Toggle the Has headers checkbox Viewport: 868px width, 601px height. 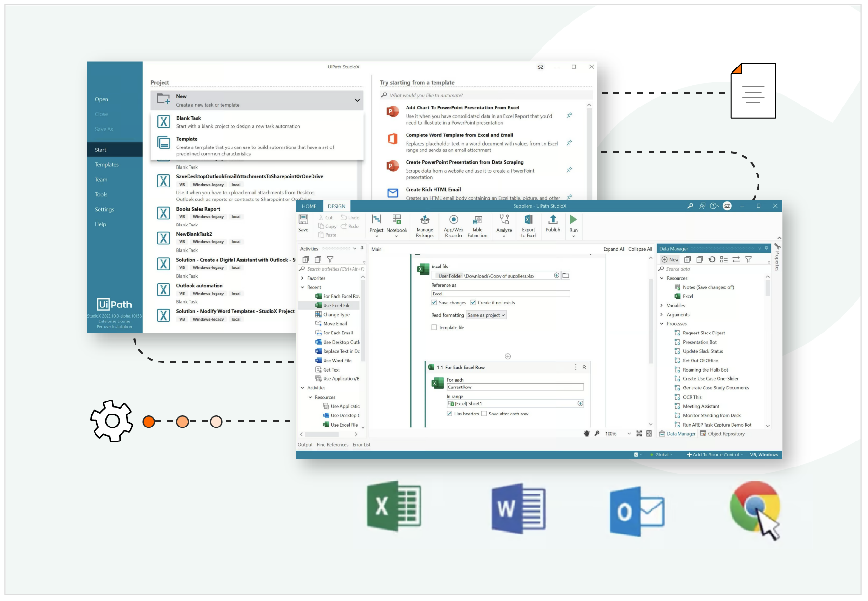coord(449,414)
